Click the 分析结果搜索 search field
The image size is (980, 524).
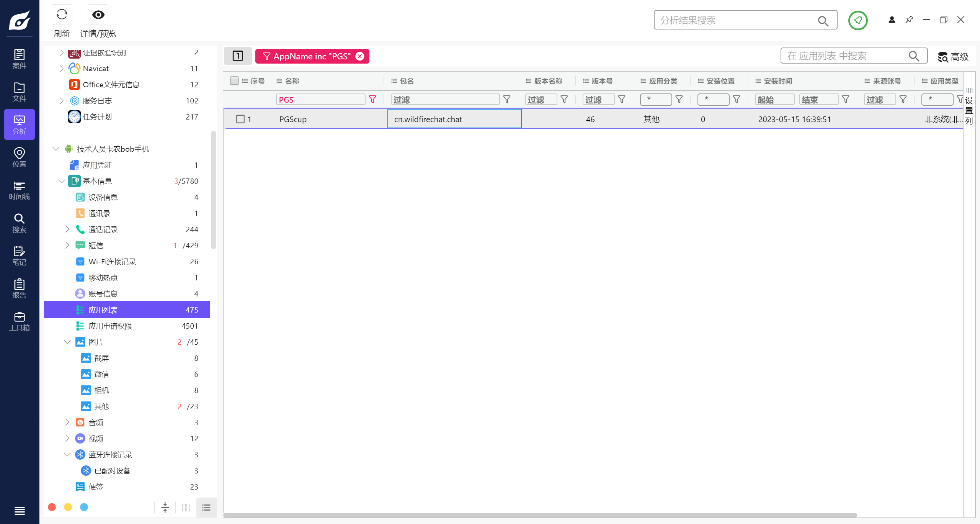click(x=739, y=20)
